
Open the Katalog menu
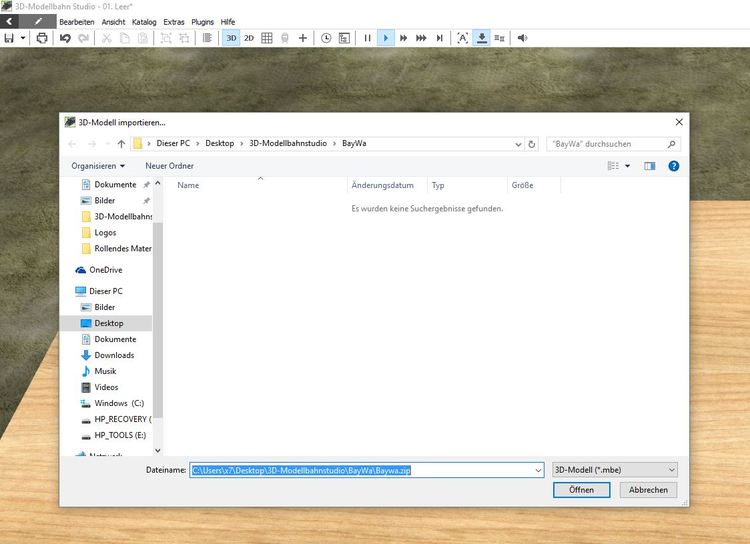click(144, 22)
